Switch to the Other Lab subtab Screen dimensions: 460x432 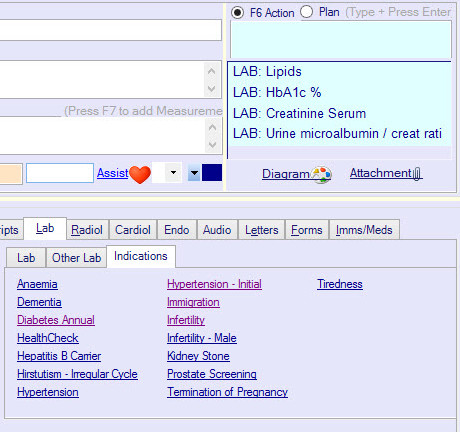[77, 258]
